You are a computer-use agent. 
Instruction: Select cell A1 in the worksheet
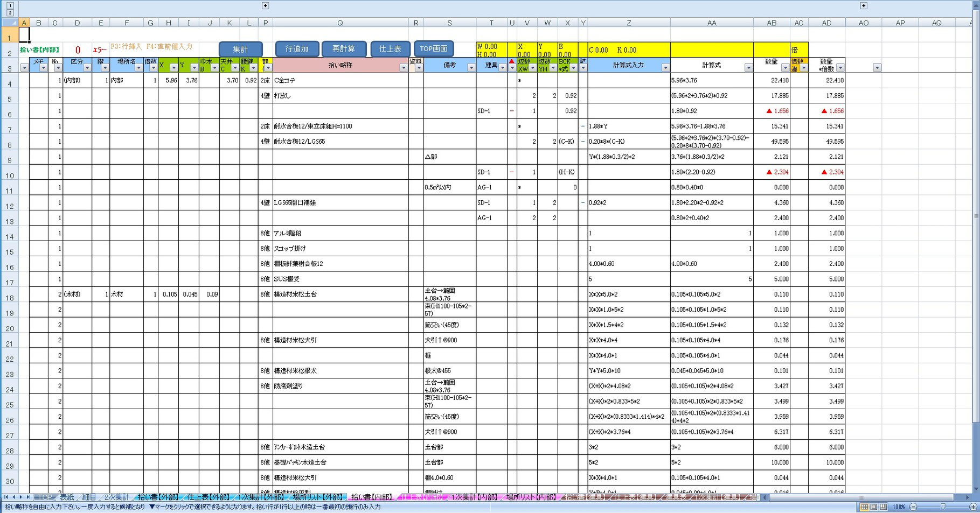click(x=24, y=35)
